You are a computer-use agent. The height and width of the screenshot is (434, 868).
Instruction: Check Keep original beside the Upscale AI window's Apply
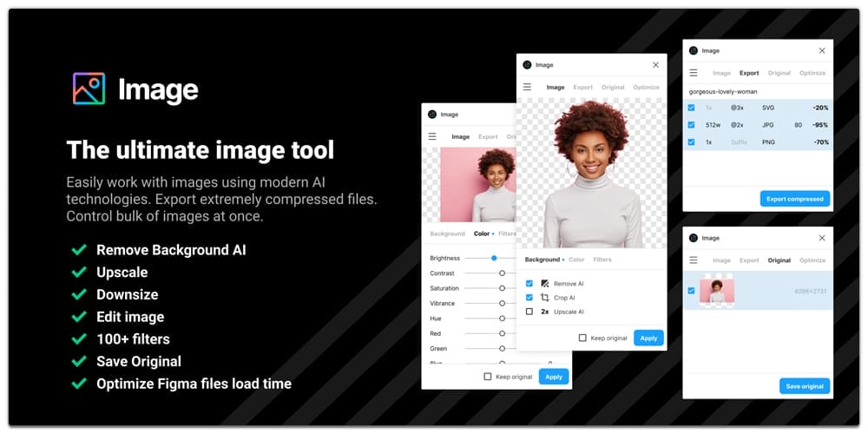pos(582,338)
